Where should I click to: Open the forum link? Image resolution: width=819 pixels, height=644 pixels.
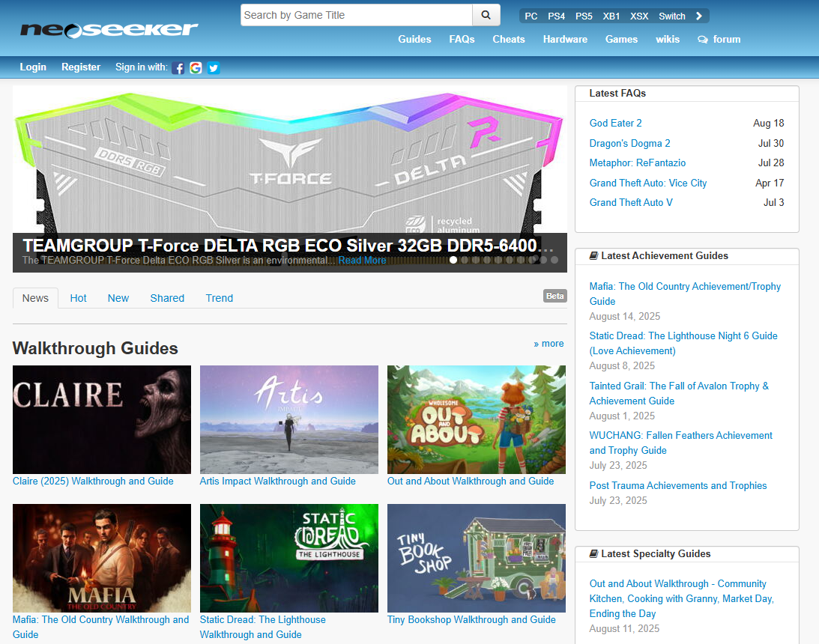tap(719, 39)
